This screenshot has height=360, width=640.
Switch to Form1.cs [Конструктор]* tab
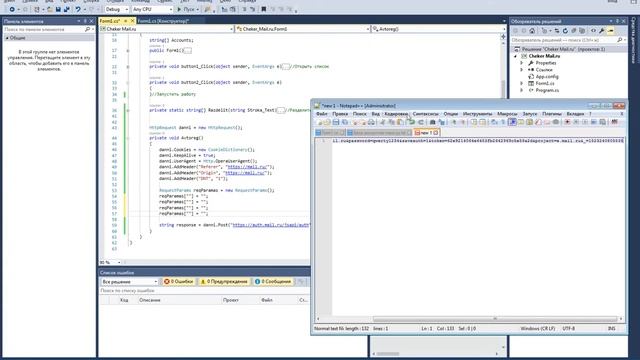[163, 21]
